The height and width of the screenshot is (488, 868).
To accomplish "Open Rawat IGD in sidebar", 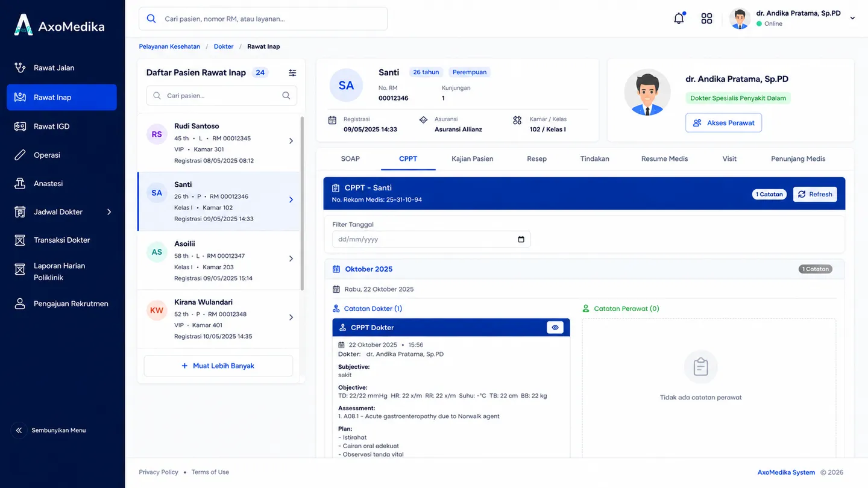I will (x=61, y=127).
